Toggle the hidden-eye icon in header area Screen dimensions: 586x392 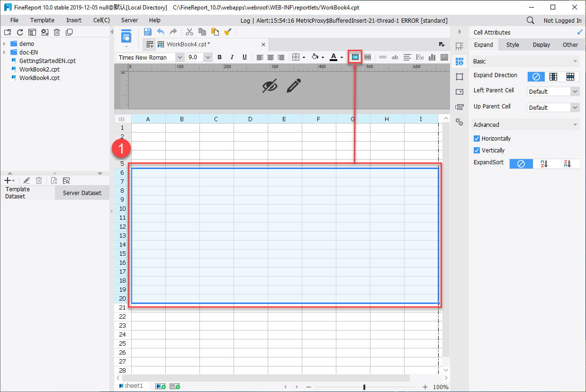270,86
